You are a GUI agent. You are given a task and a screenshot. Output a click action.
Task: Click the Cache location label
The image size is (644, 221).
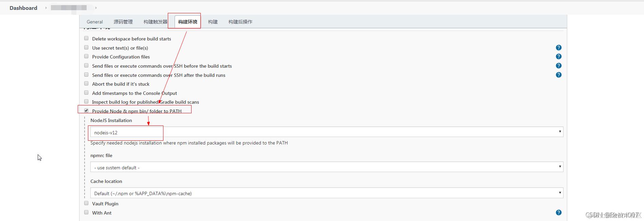[x=106, y=181]
